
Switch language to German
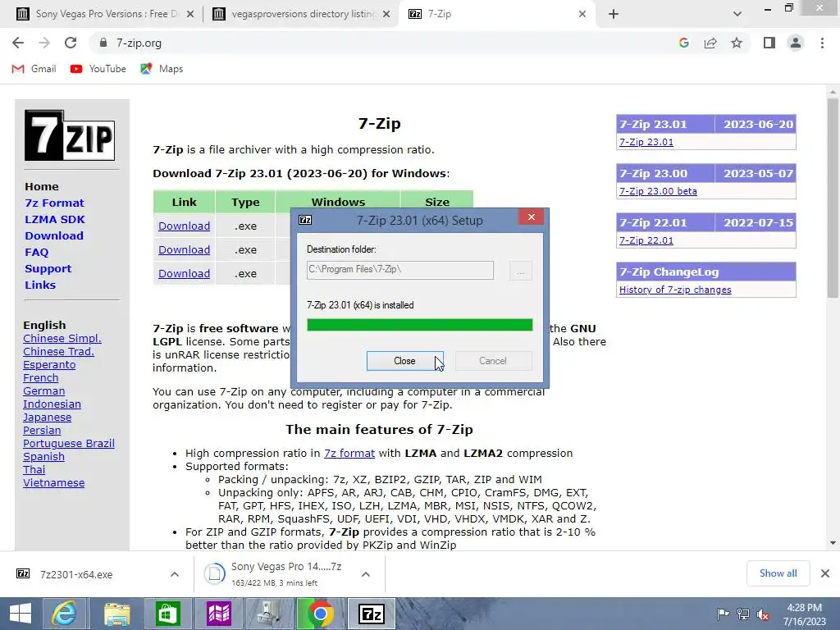(x=44, y=391)
